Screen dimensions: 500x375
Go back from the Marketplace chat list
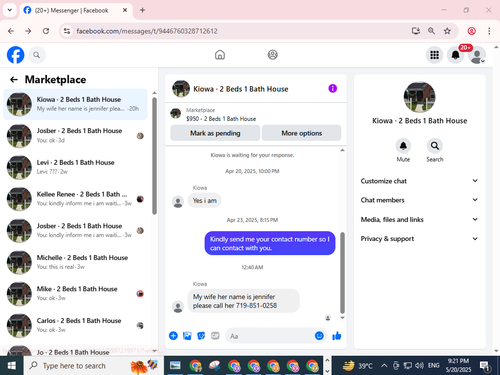click(x=14, y=79)
